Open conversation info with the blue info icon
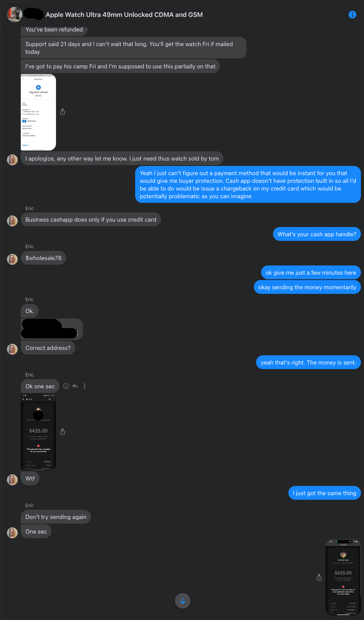The width and height of the screenshot is (364, 620). coord(352,15)
